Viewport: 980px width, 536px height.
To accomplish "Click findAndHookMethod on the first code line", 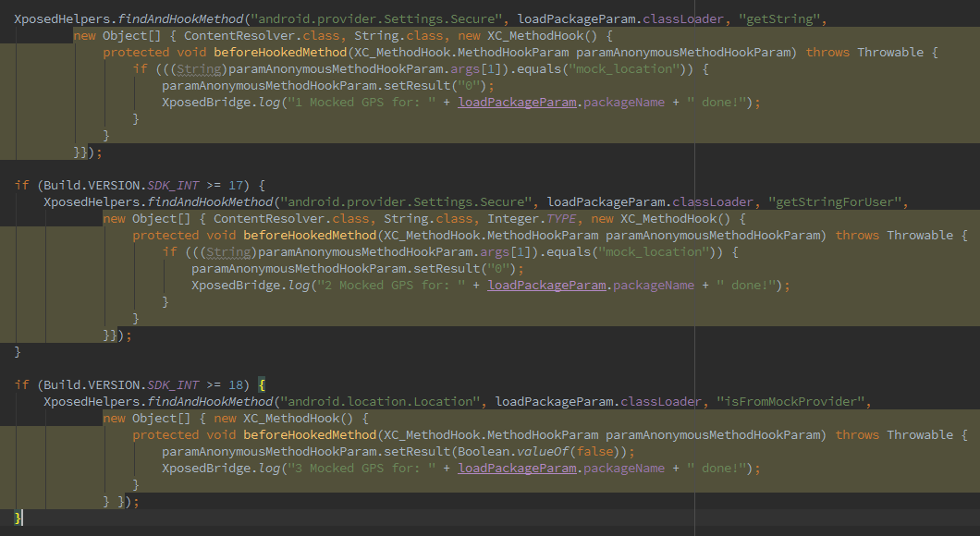I will [180, 19].
